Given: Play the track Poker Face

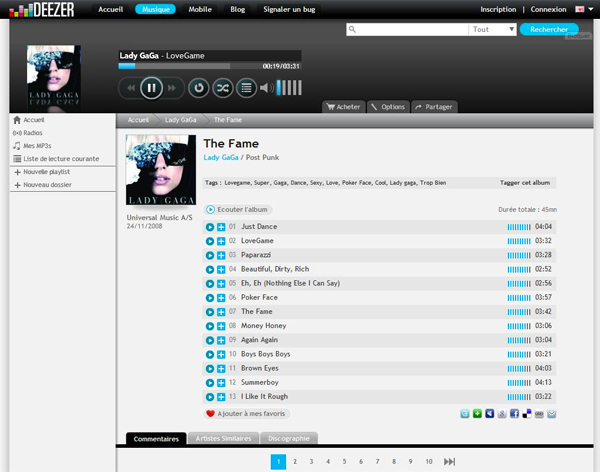Looking at the screenshot, I should (x=210, y=298).
